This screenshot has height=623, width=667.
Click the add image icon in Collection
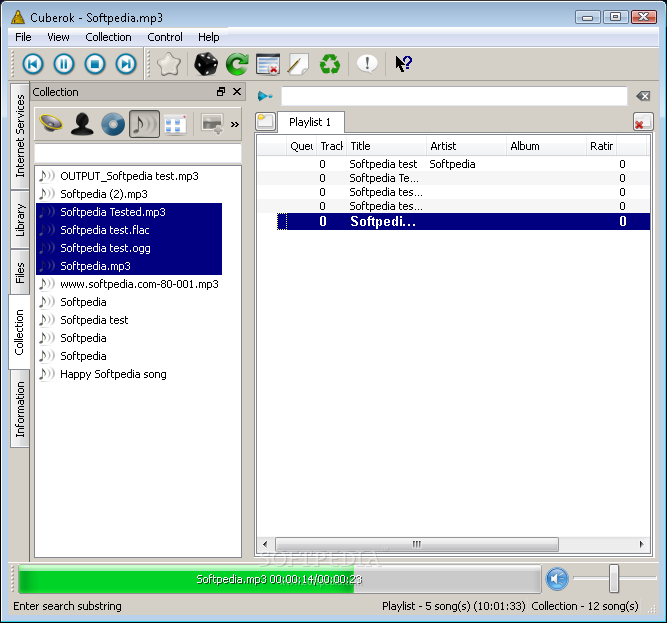tap(212, 124)
